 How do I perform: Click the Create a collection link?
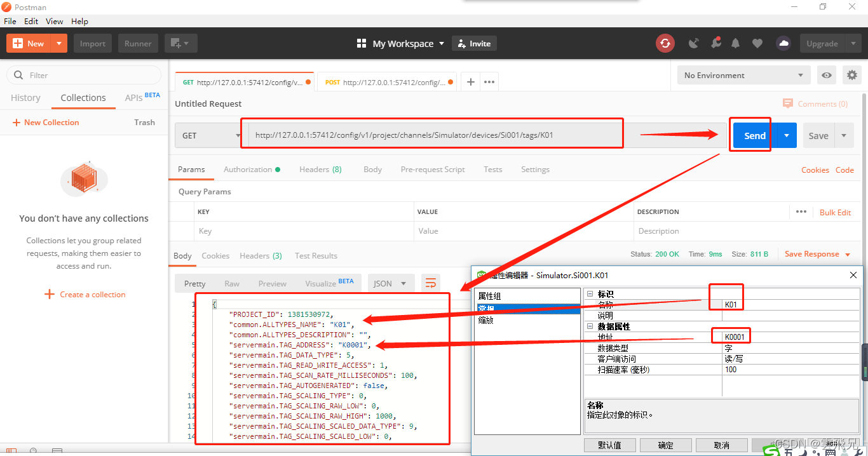pyautogui.click(x=85, y=294)
